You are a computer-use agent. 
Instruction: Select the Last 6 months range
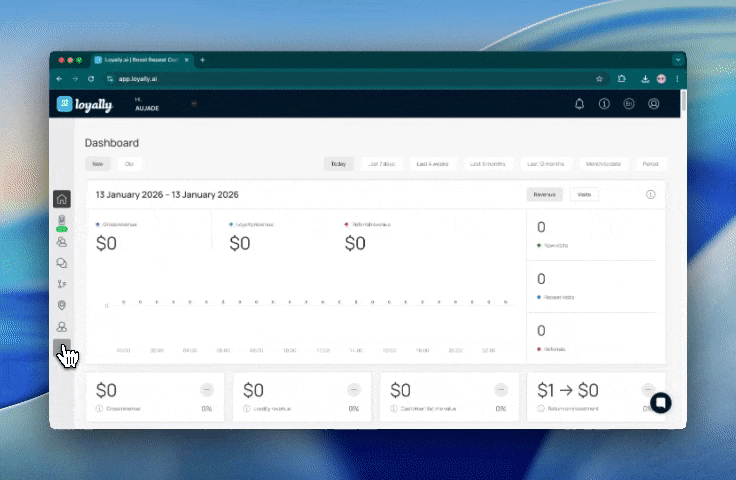click(488, 164)
